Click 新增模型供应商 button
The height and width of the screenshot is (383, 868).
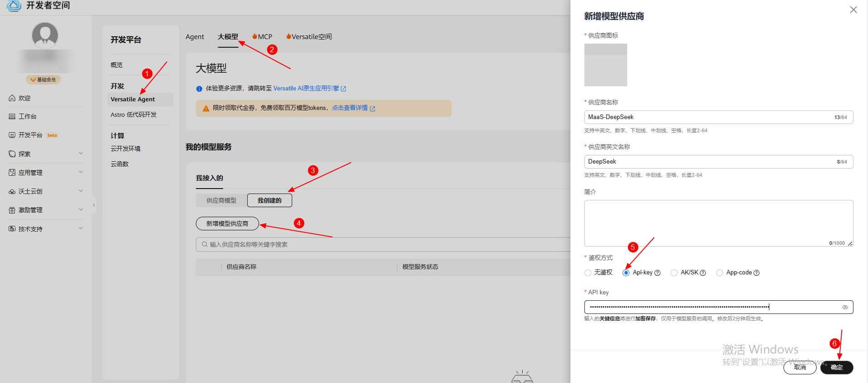(227, 224)
